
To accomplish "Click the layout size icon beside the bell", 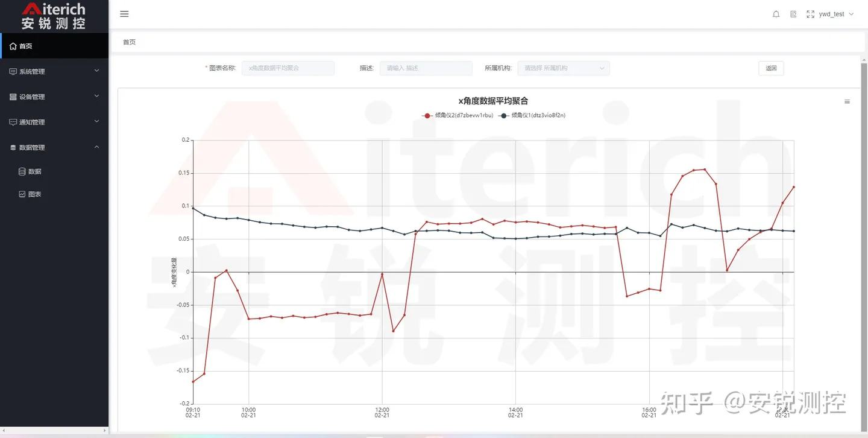I will pyautogui.click(x=793, y=14).
